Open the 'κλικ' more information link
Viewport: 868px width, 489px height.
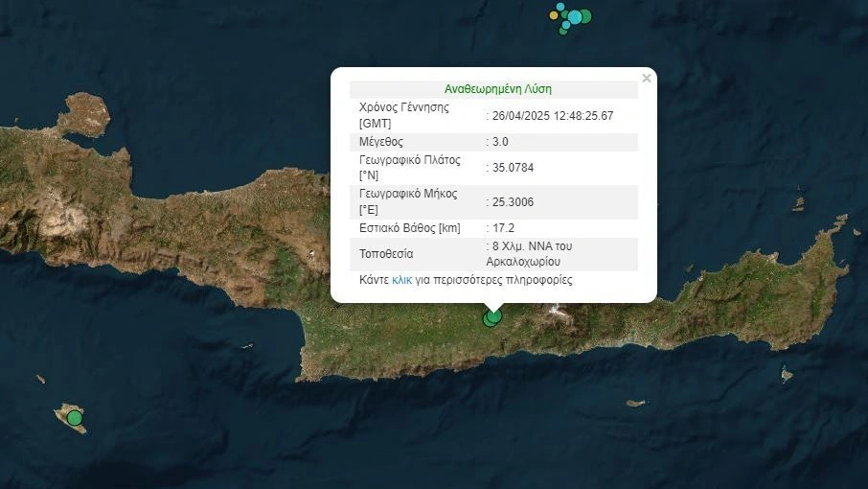(401, 280)
